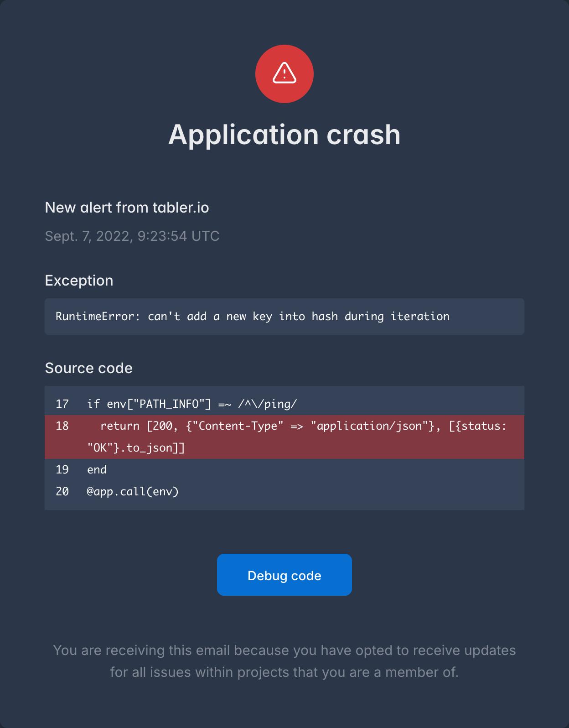Click the "OK"}.to_json]] wrapped code text
The height and width of the screenshot is (728, 569).
136,448
